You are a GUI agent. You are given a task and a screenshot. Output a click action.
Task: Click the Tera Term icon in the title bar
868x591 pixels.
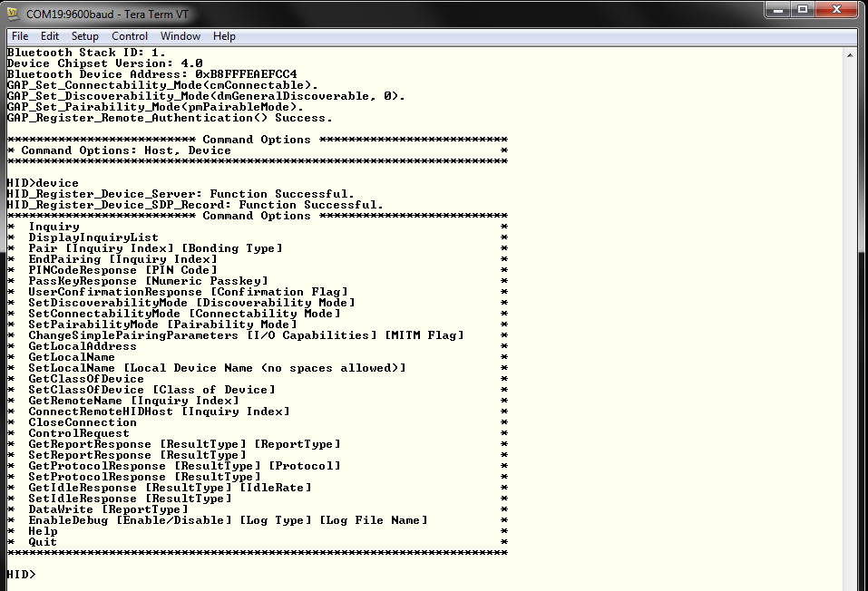click(x=14, y=11)
